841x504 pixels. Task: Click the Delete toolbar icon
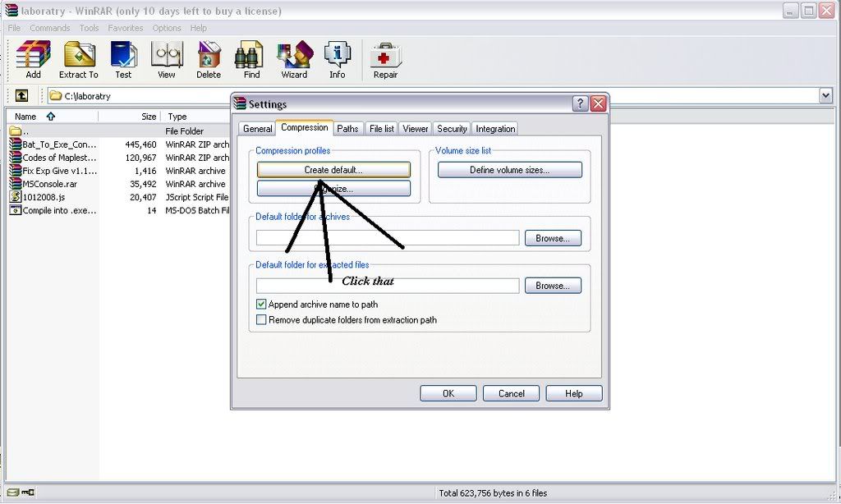[x=209, y=60]
